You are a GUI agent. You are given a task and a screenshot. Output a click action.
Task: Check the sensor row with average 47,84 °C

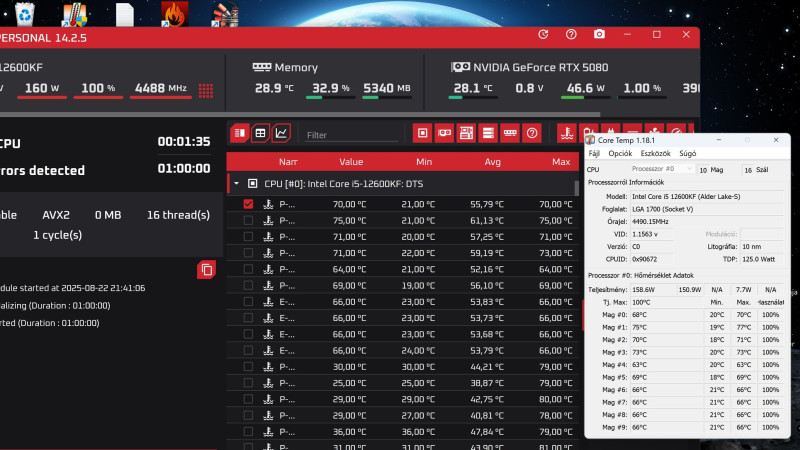point(248,432)
